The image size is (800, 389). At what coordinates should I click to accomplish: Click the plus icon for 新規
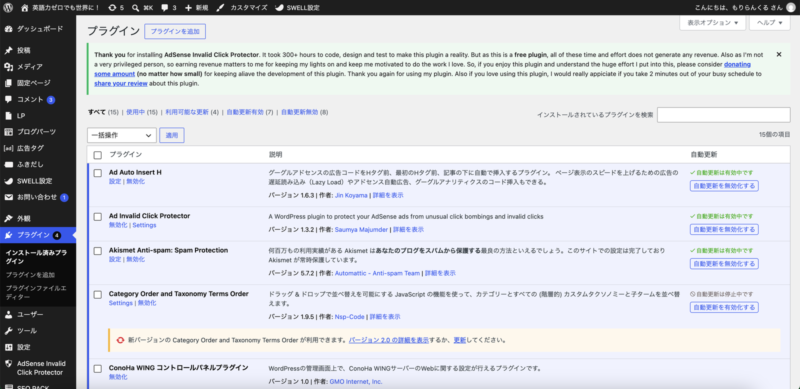[188, 8]
